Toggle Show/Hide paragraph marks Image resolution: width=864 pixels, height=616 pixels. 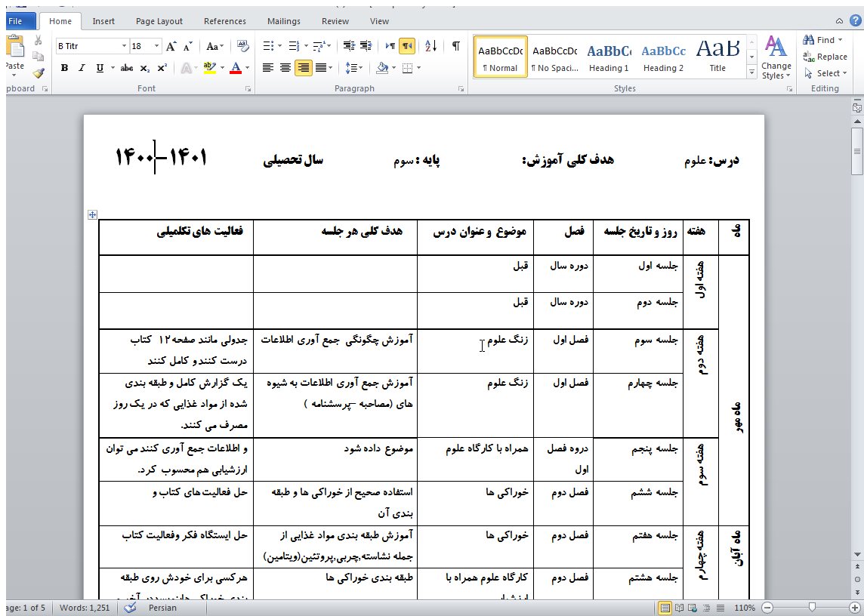455,46
